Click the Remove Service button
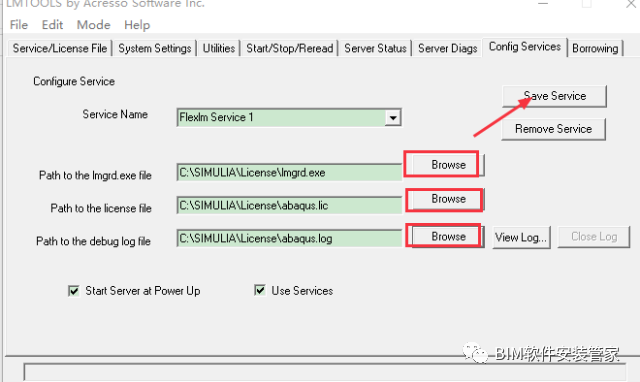Viewport: 640px width, 382px height. [553, 129]
